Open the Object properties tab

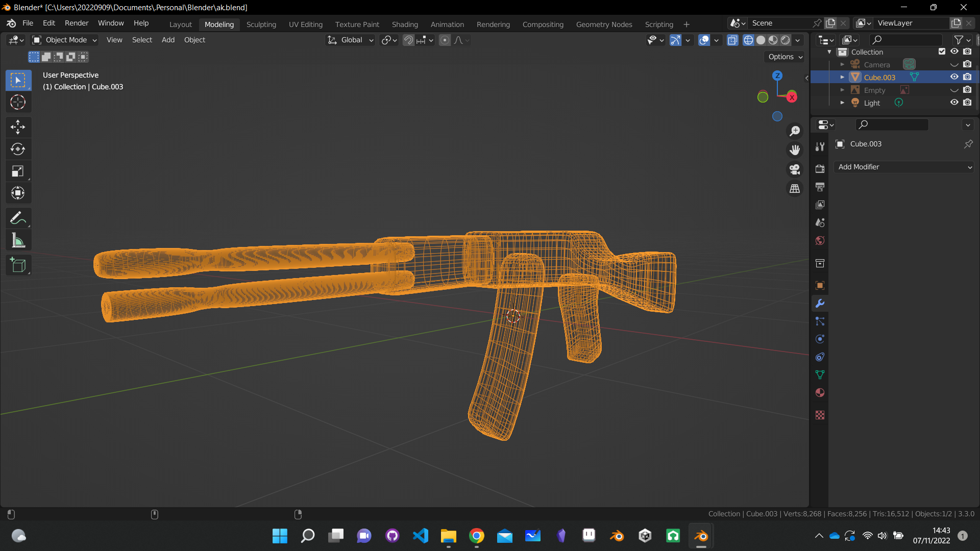(820, 285)
